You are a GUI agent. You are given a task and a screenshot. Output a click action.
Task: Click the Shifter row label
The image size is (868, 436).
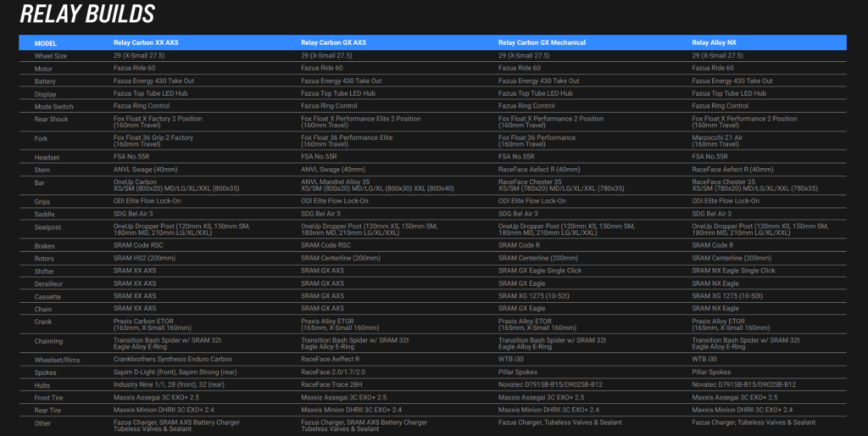click(x=44, y=271)
